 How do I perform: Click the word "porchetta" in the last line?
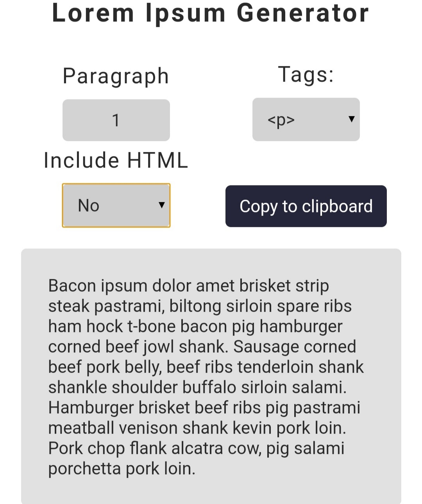click(x=84, y=469)
